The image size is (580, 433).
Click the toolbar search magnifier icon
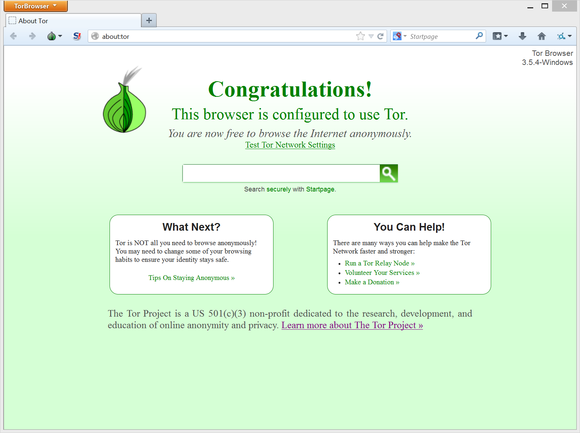479,36
